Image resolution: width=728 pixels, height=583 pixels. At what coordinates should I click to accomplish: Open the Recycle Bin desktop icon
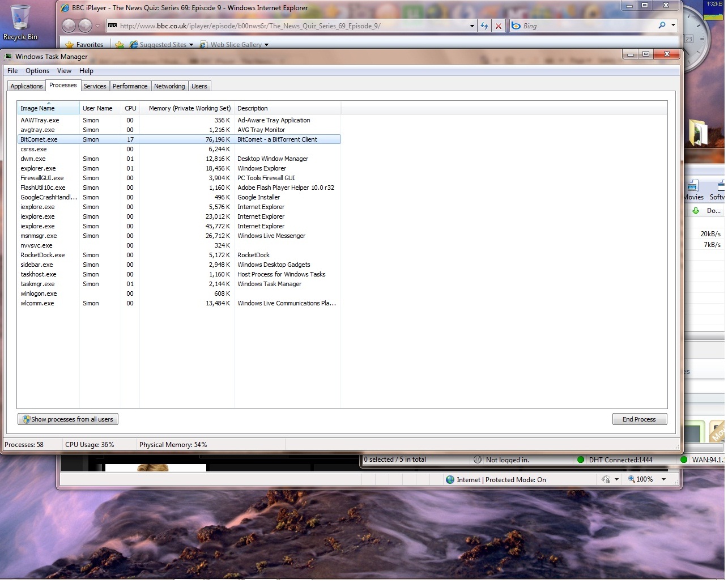tap(20, 23)
